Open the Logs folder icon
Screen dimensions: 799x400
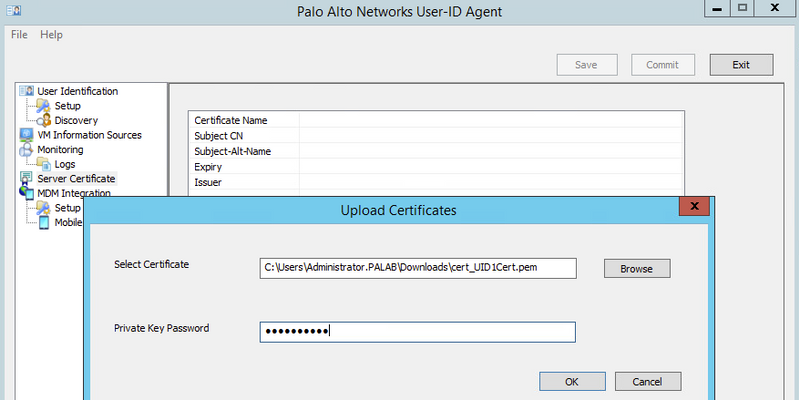(x=43, y=164)
